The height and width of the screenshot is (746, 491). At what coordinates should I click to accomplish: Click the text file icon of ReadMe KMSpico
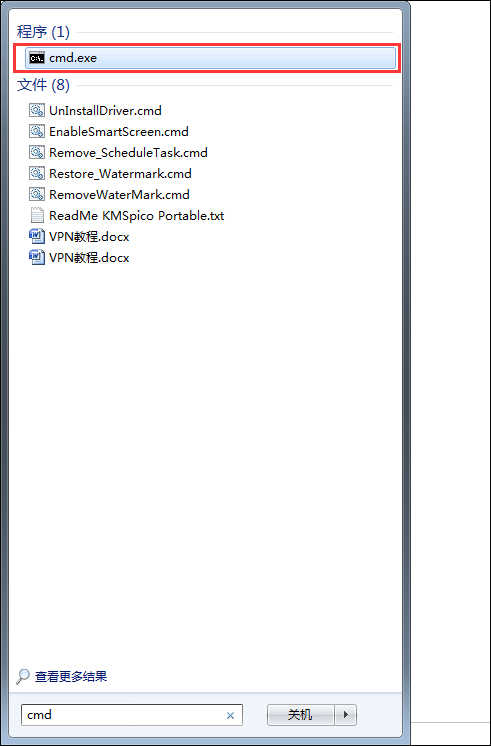tap(37, 216)
